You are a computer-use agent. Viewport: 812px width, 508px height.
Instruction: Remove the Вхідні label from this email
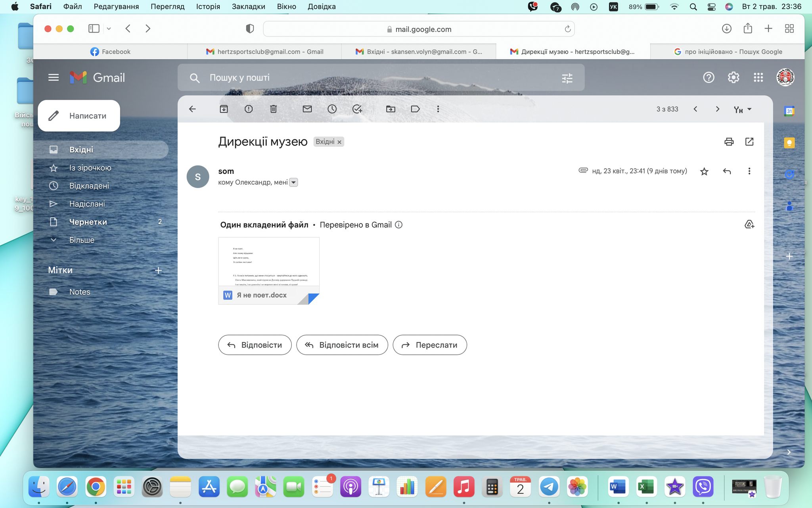(339, 142)
